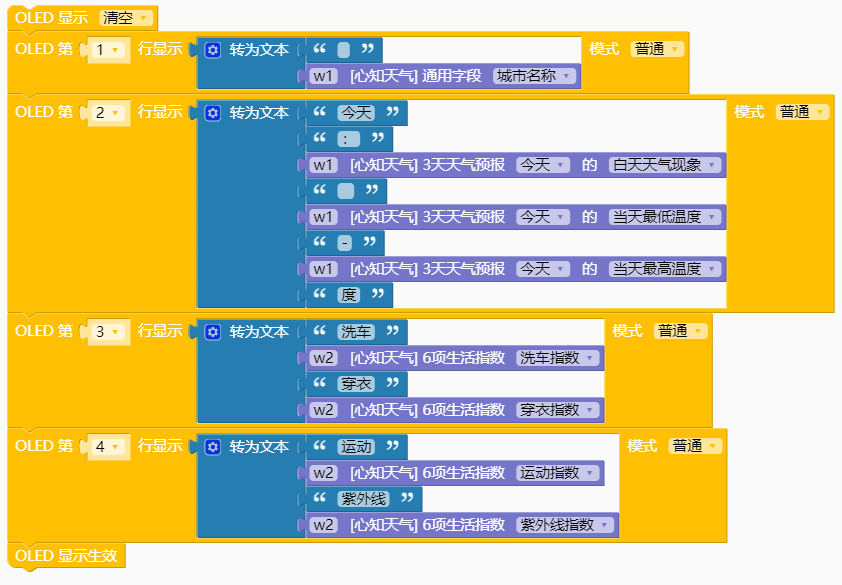The width and height of the screenshot is (842, 585).
Task: Open the 当天最高温度 dropdown
Action: [x=664, y=269]
